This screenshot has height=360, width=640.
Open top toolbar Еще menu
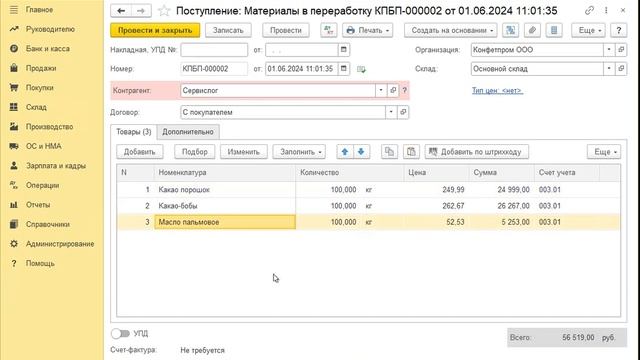[x=589, y=30]
